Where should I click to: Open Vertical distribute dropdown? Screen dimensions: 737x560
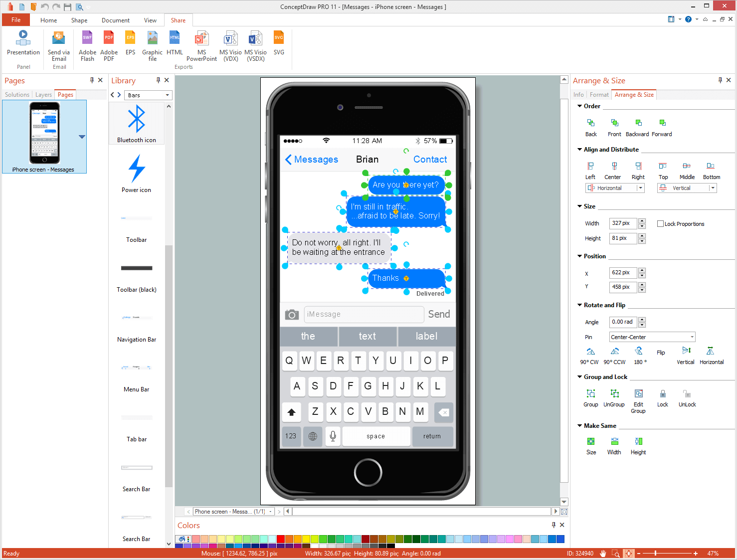713,188
